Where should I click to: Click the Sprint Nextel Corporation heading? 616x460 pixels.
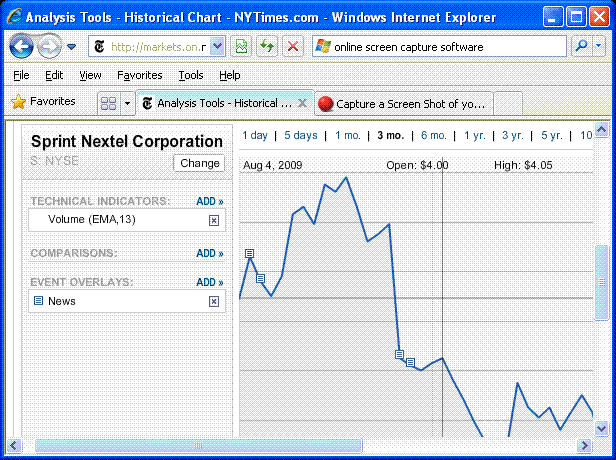click(126, 141)
